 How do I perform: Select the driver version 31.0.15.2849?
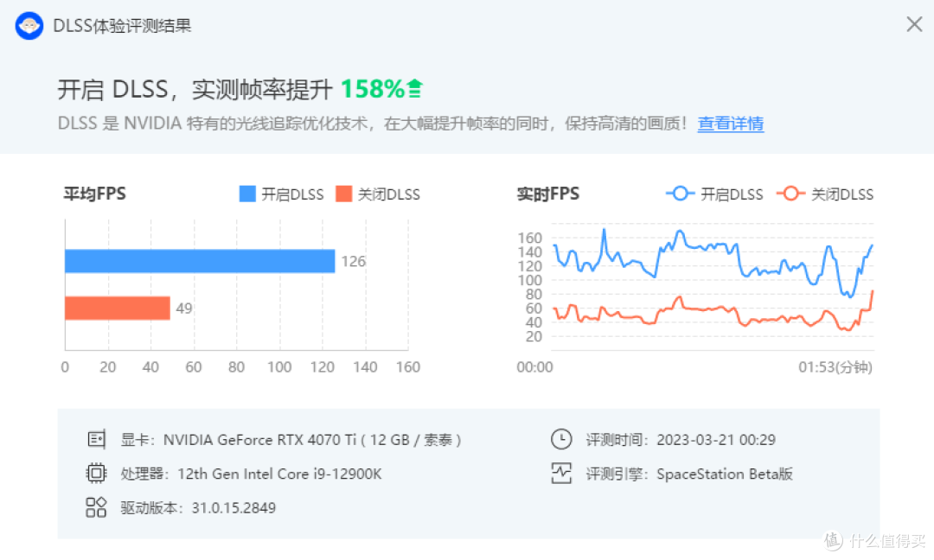click(233, 507)
